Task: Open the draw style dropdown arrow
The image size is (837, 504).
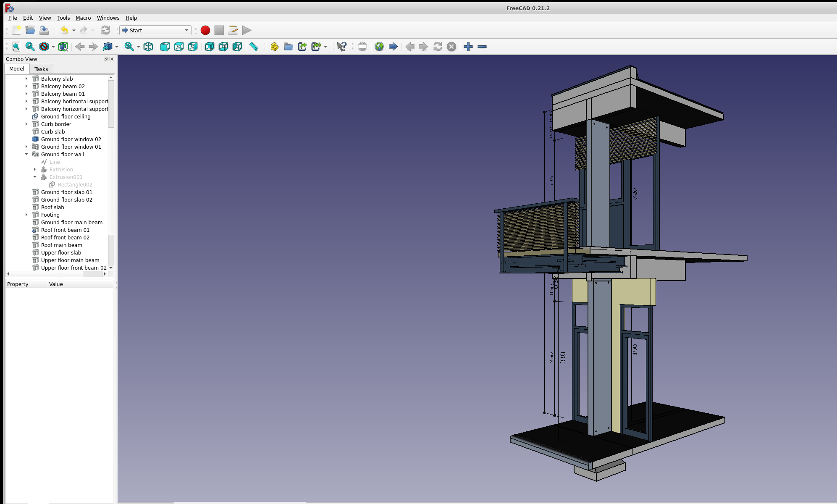Action: [53, 47]
